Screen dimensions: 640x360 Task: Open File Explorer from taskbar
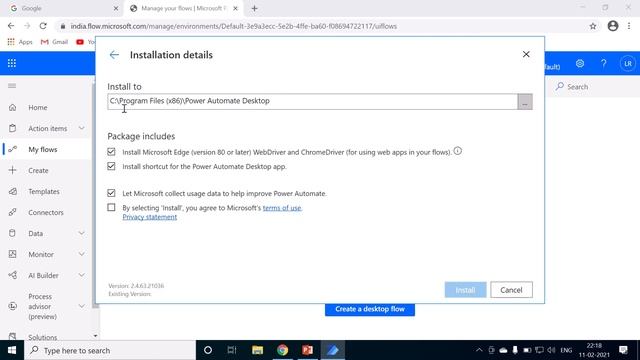[x=257, y=350]
